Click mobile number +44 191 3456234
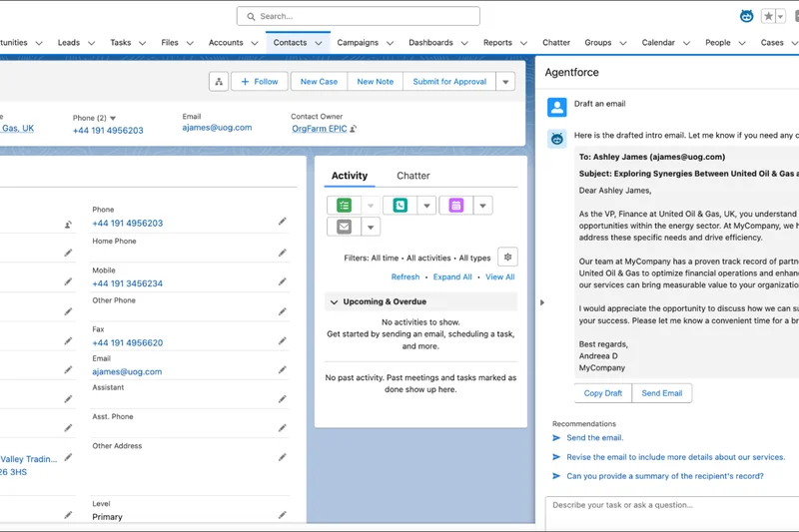Screen dimensions: 799x532 128,283
